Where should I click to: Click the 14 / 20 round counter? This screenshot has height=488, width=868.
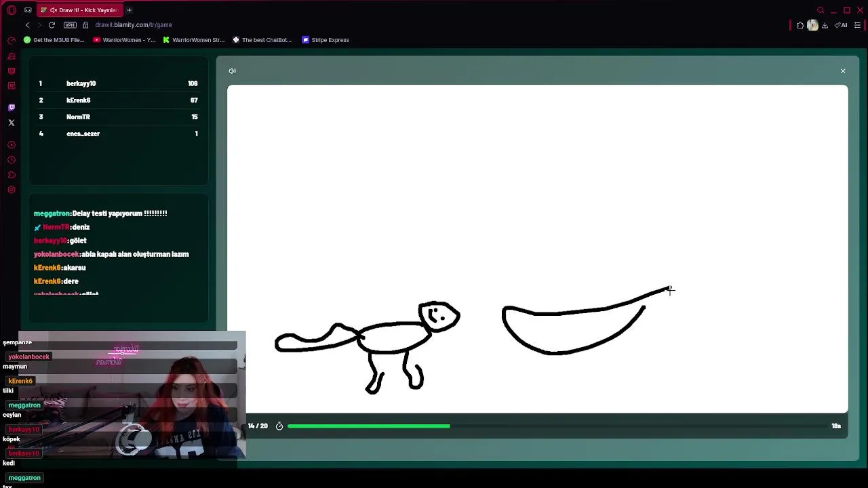[258, 426]
